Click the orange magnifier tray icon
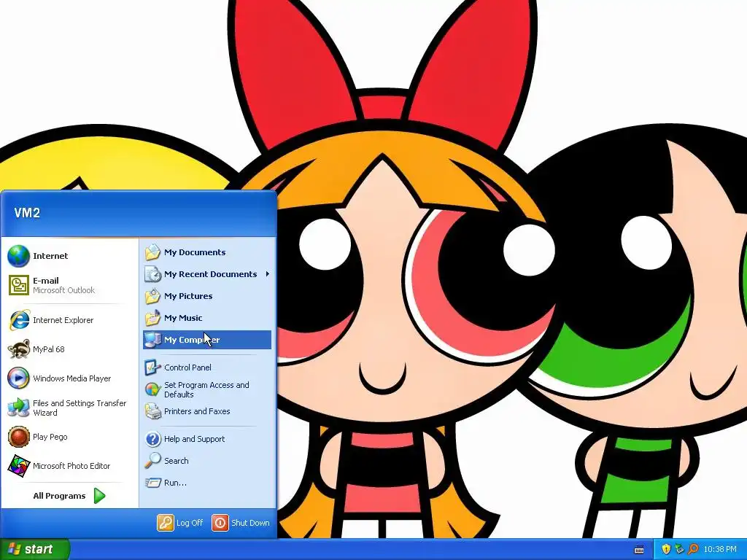This screenshot has width=747, height=560. 693,550
